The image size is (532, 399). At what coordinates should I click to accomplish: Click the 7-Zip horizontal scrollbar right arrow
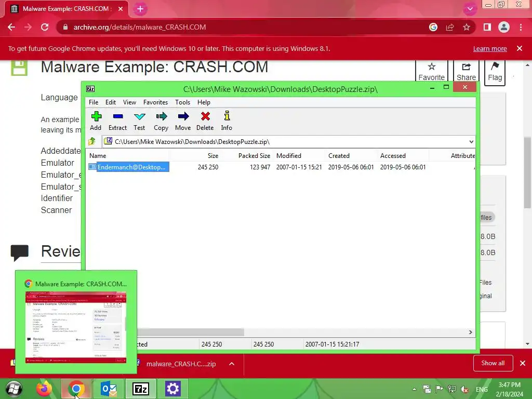[470, 332]
